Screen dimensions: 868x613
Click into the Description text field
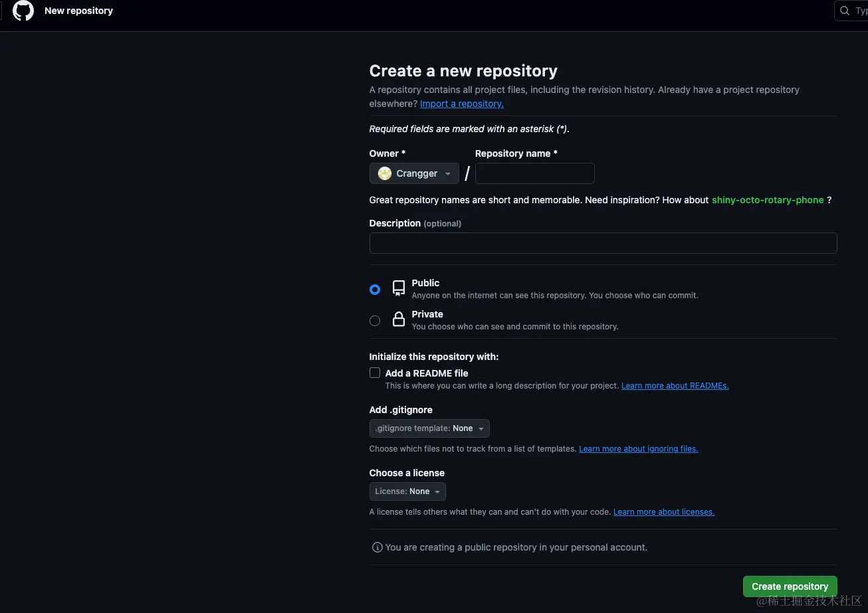click(x=603, y=243)
